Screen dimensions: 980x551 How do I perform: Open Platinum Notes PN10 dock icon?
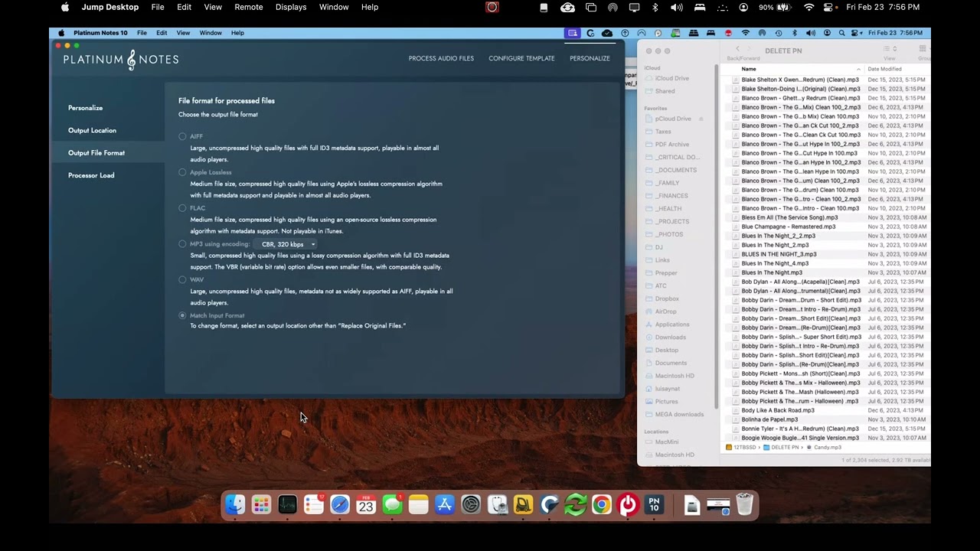click(654, 505)
